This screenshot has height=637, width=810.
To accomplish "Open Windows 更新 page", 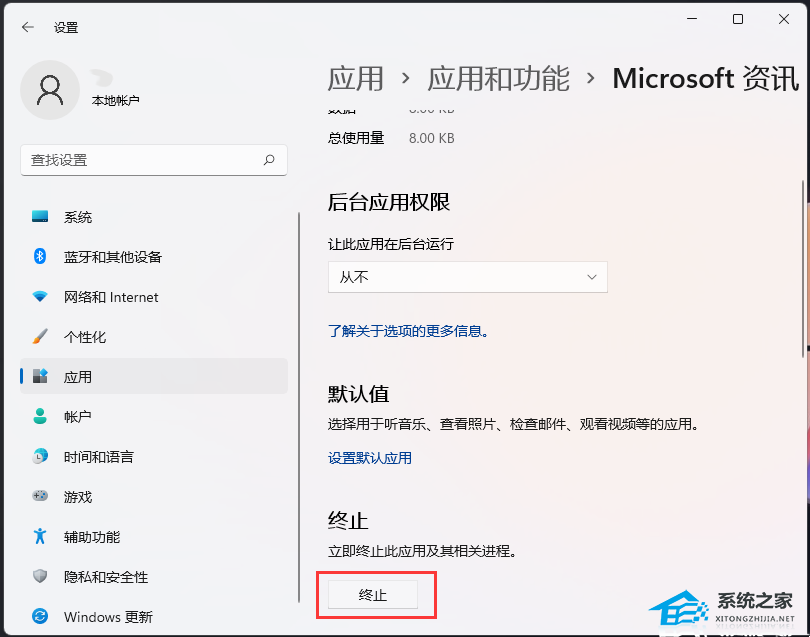I will pos(154,616).
